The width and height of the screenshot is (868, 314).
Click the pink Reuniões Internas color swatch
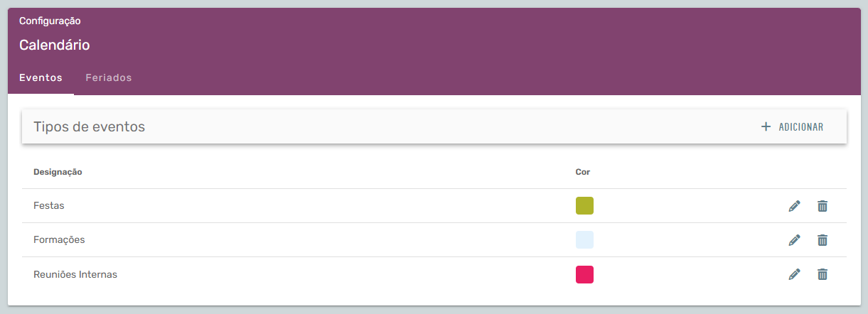point(584,274)
